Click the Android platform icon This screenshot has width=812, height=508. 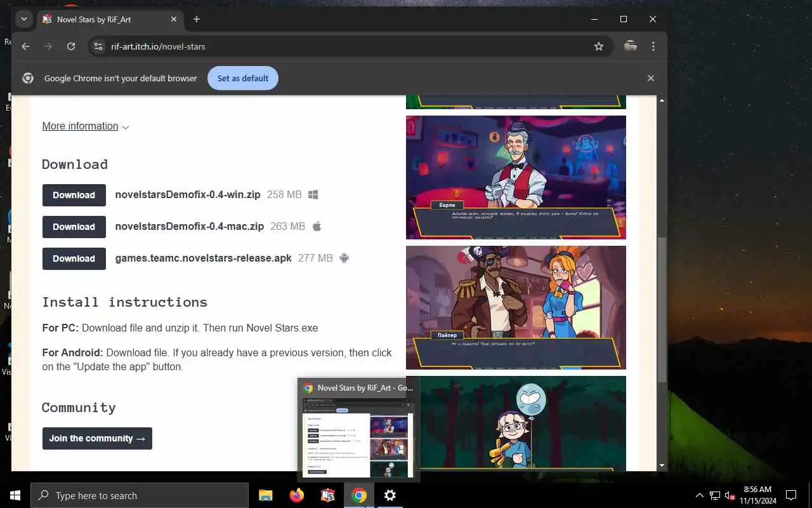pos(344,258)
